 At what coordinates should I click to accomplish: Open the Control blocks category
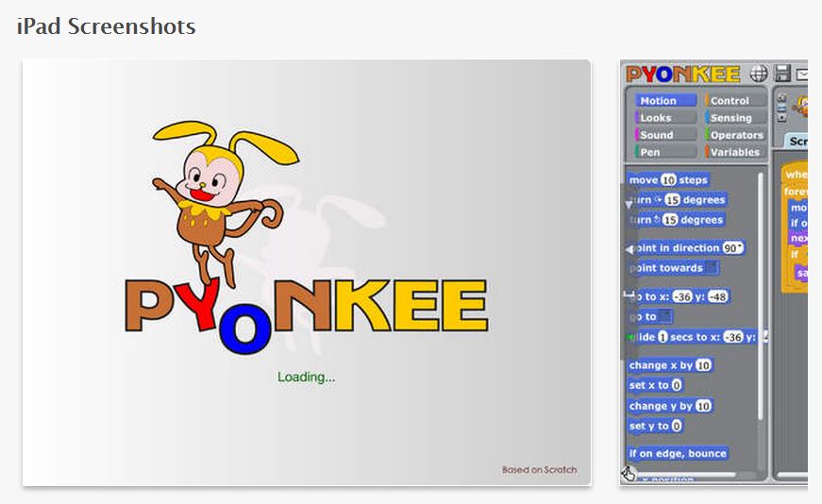tap(735, 100)
